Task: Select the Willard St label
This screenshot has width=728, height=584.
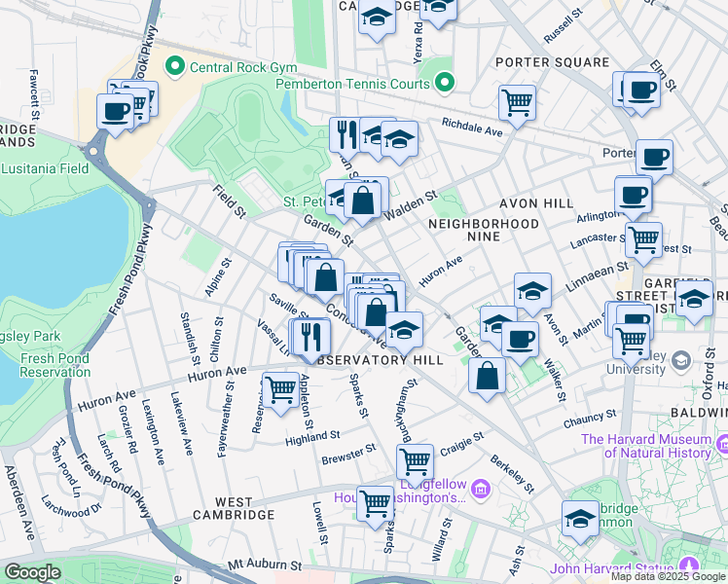Action: [x=442, y=540]
